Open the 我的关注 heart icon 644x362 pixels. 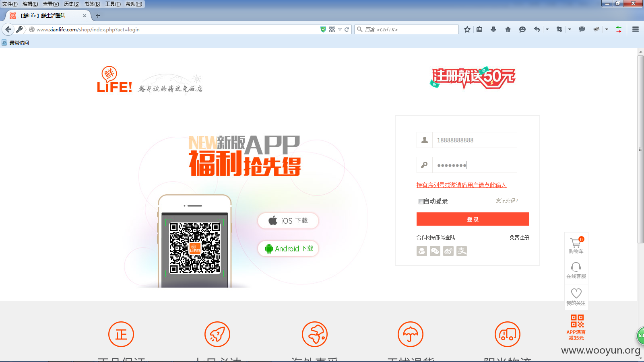pos(576,297)
